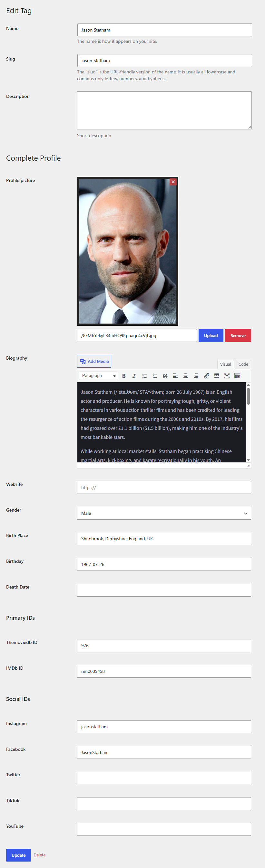Click the biography scrollbar down arrow

pos(249,460)
